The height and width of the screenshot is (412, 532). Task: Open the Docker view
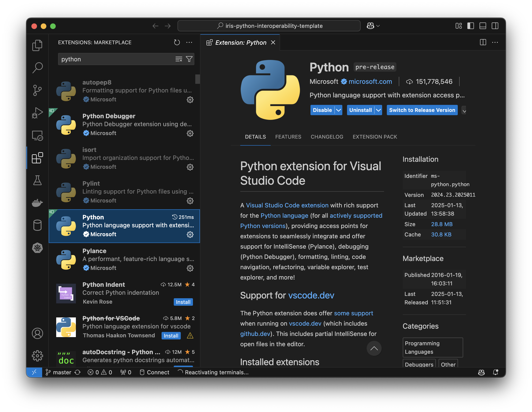click(37, 203)
